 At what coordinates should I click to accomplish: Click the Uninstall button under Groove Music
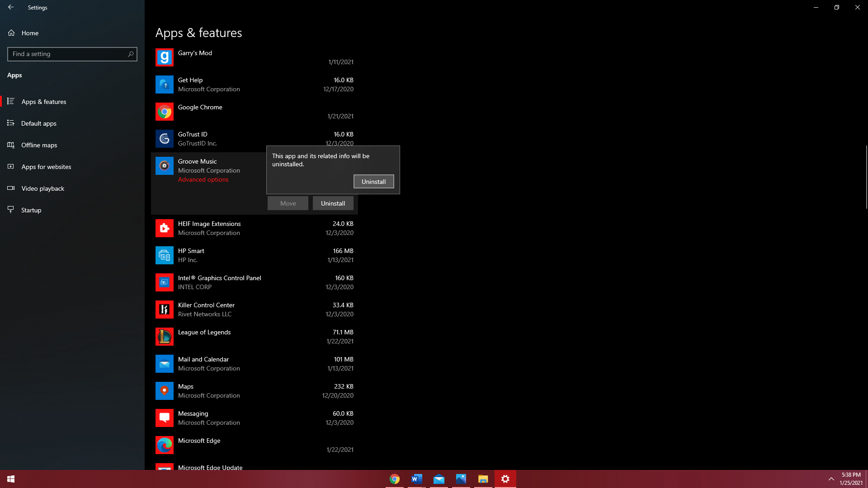[x=333, y=203]
